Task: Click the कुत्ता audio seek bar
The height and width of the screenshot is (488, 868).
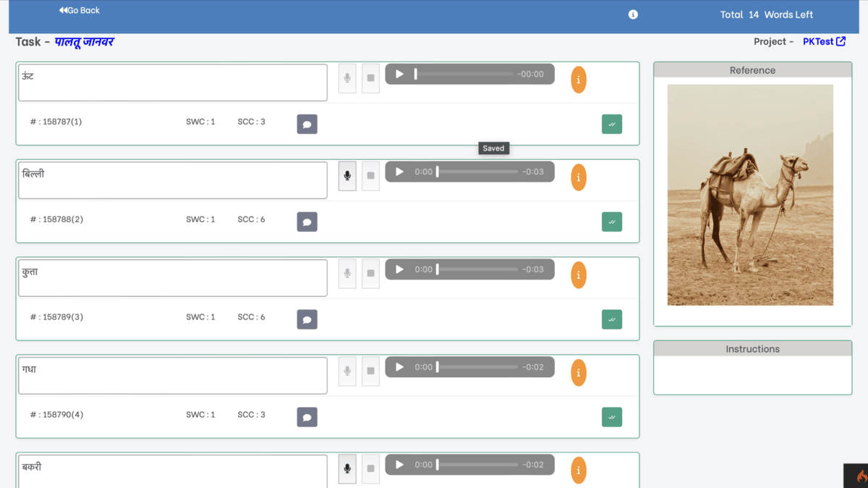Action: coord(477,269)
